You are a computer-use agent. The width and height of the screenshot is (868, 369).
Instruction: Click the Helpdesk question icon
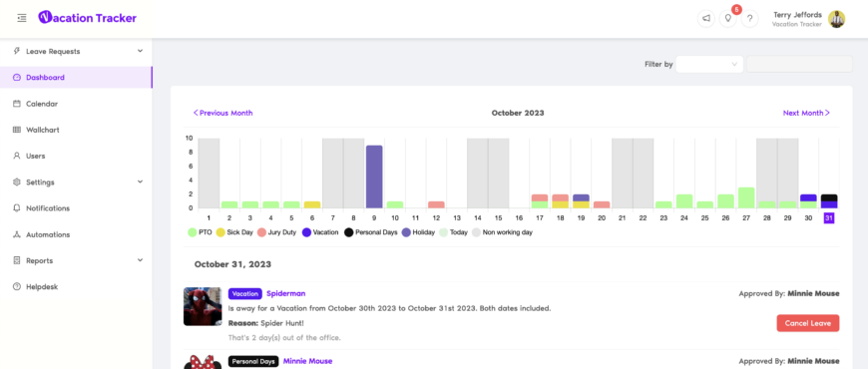17,287
